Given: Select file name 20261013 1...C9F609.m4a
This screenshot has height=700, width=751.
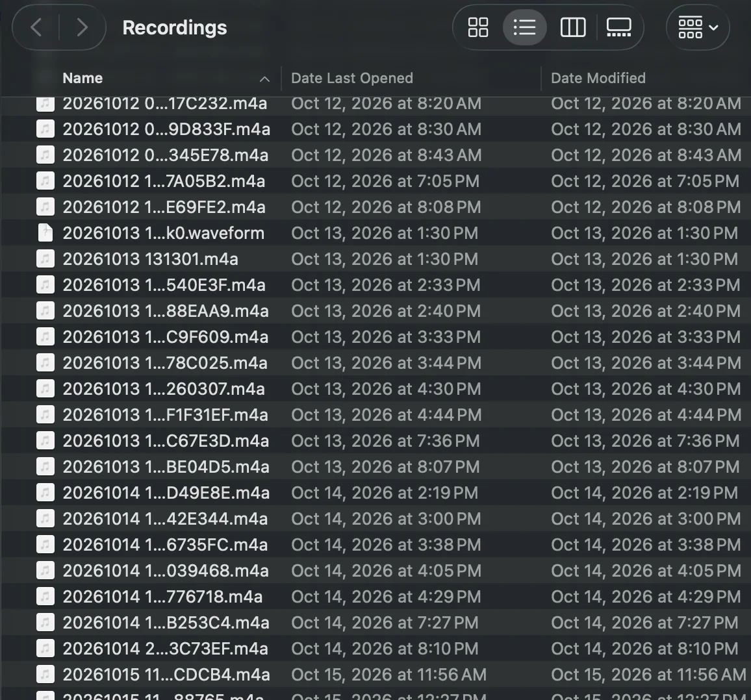Looking at the screenshot, I should pos(166,336).
